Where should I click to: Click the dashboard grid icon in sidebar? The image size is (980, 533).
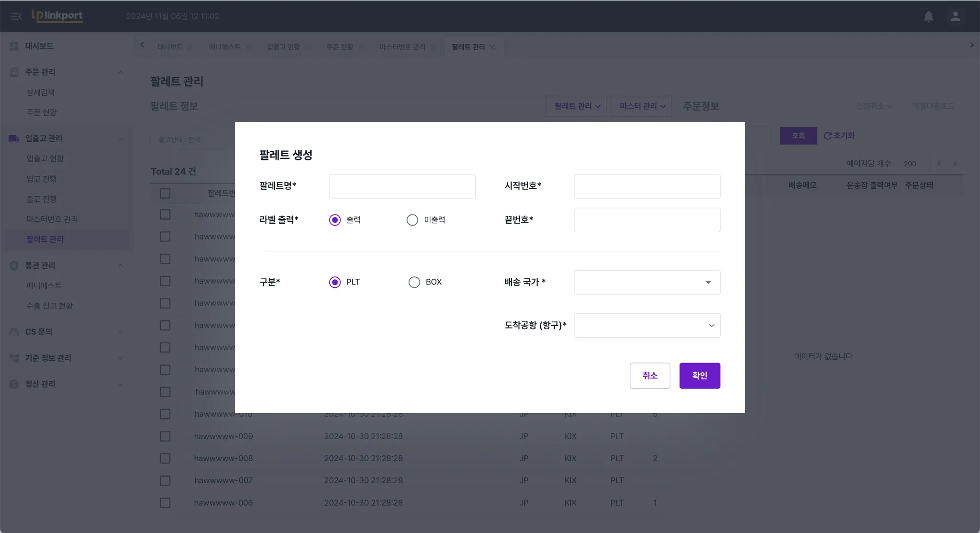pos(14,46)
